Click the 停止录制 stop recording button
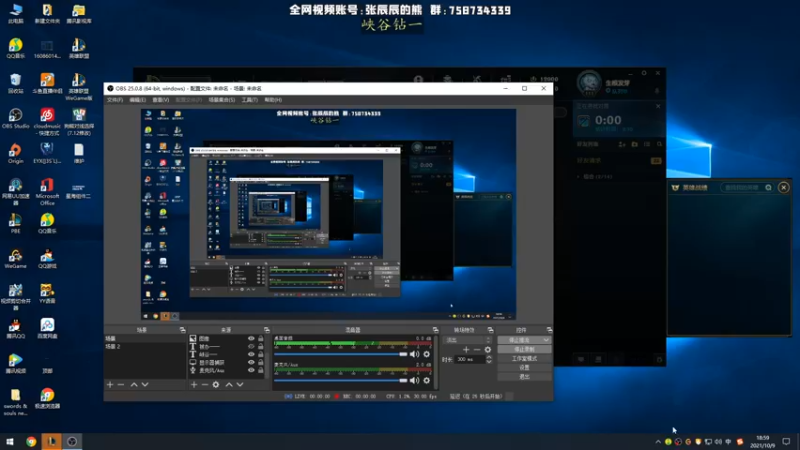 click(x=524, y=349)
